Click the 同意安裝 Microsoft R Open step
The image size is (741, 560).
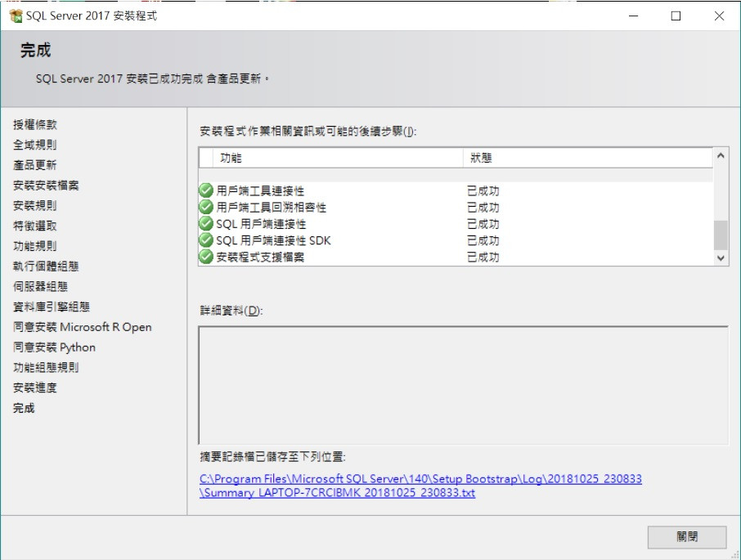pyautogui.click(x=83, y=327)
